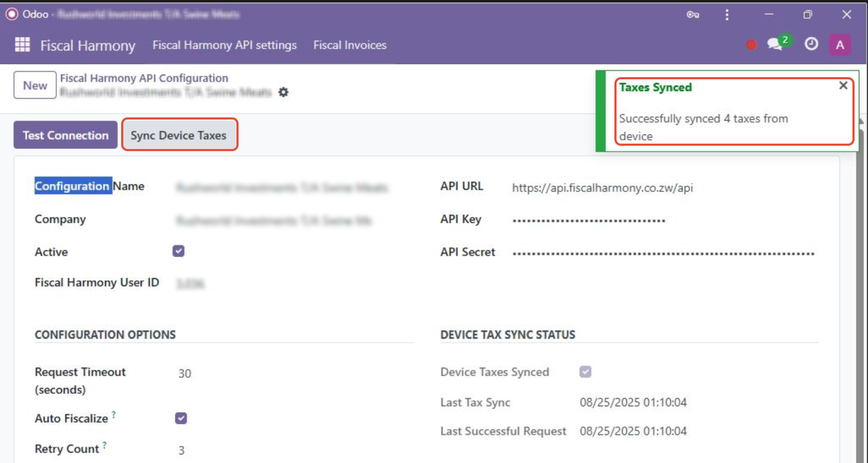Toggle the Active checkbox
Image resolution: width=868 pixels, height=463 pixels.
(179, 251)
